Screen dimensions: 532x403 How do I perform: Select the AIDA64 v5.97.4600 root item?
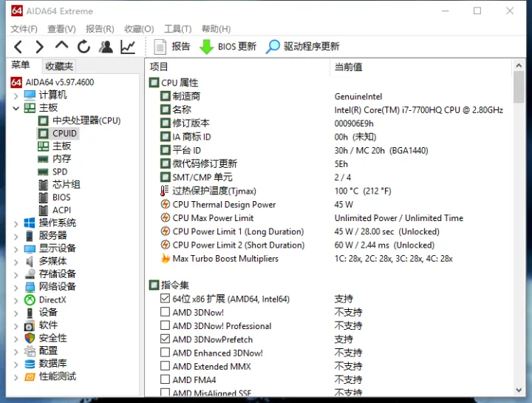(52, 82)
